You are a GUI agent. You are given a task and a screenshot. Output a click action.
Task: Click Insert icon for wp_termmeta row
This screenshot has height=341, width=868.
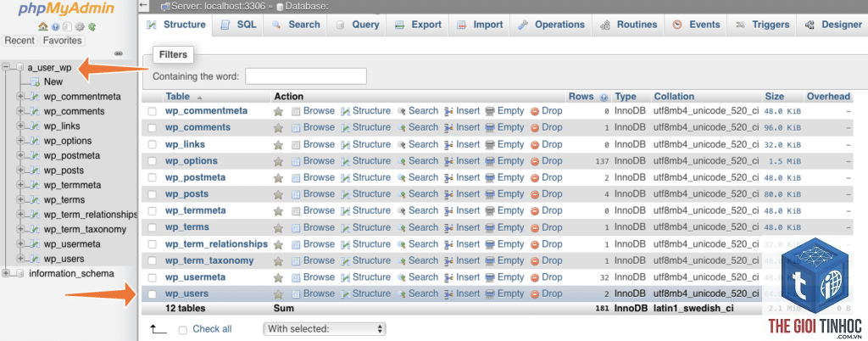[449, 211]
